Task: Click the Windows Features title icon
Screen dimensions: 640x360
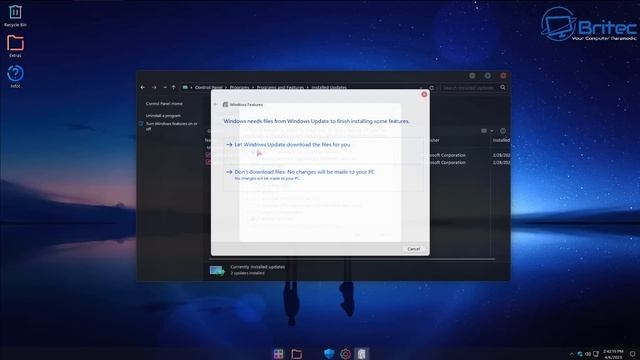Action: (x=225, y=104)
